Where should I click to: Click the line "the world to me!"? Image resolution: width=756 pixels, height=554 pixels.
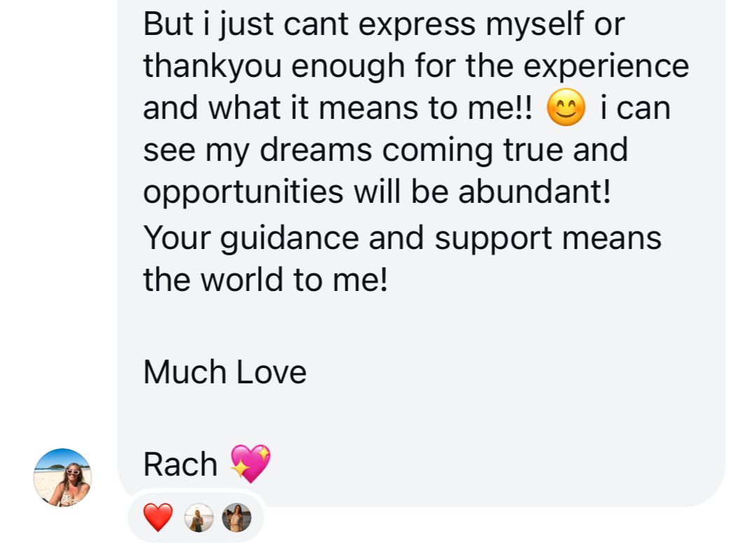coord(264,280)
